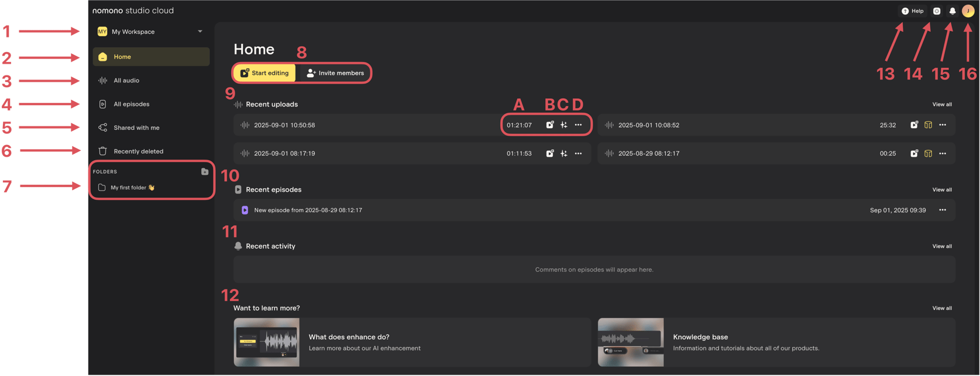Create an episode from the 08:17:19 upload icon
The height and width of the screenshot is (376, 980).
point(550,154)
